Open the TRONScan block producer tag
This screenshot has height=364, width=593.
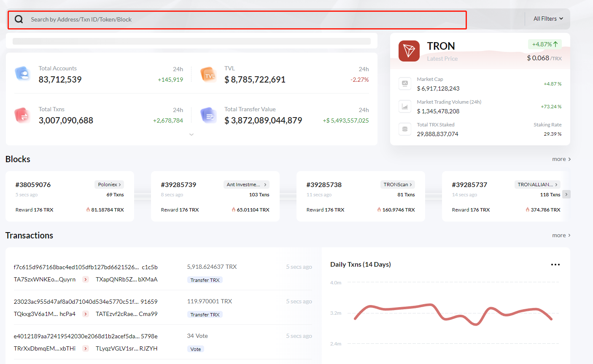[x=397, y=185]
